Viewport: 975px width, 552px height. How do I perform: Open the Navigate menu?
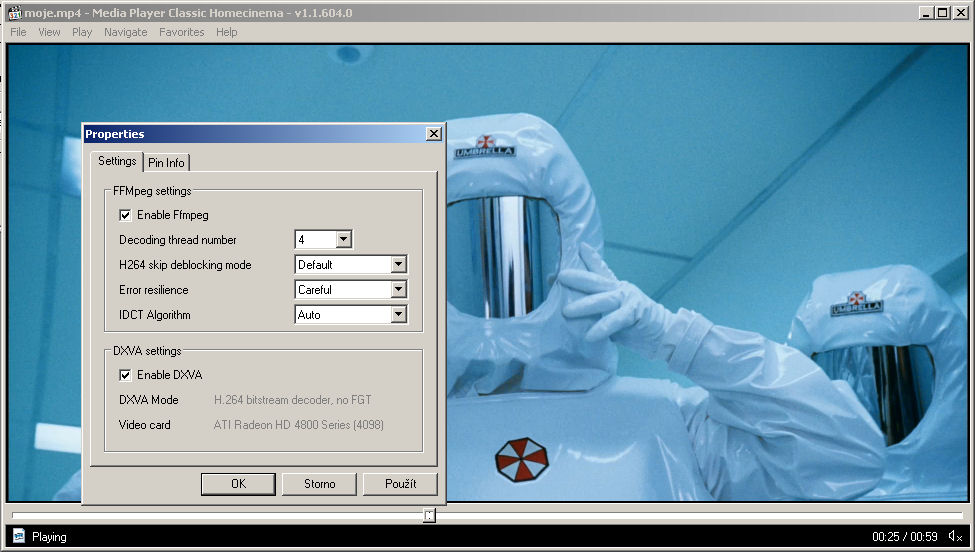click(x=126, y=32)
